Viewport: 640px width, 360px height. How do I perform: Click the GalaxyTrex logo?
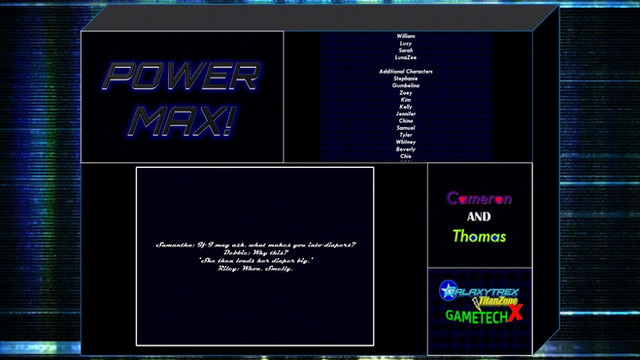479,291
